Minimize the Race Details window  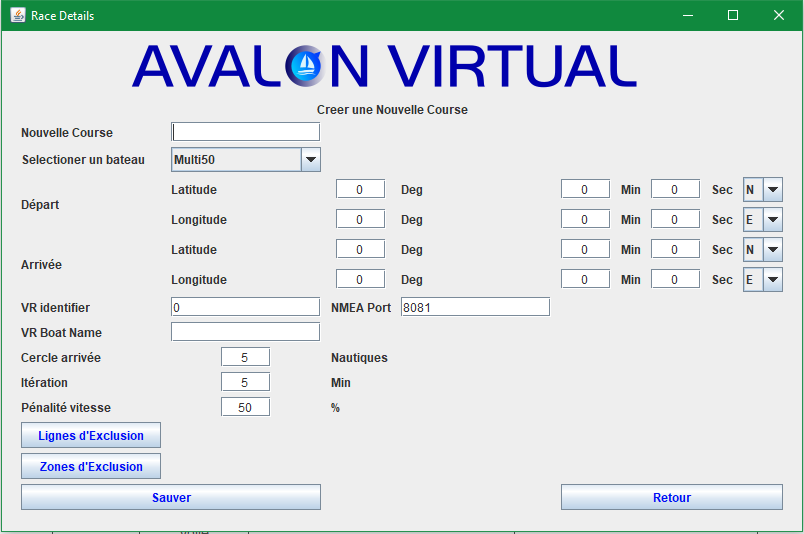[688, 15]
